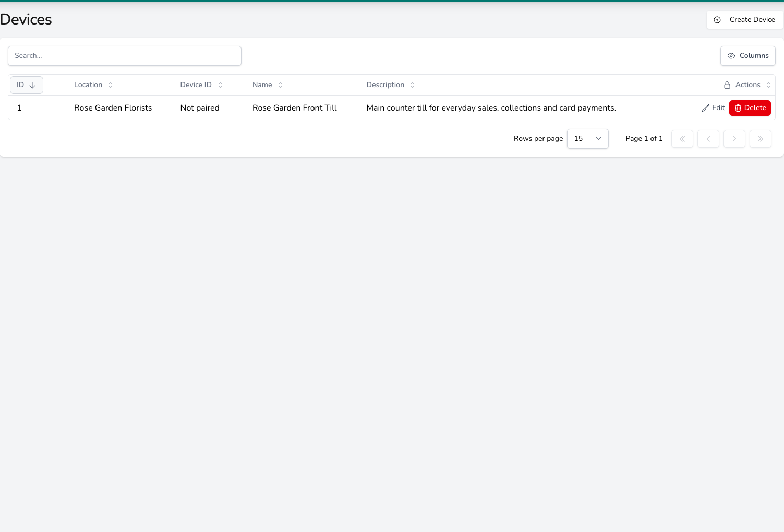Click the down arrow sort icon beside ID

coord(32,85)
